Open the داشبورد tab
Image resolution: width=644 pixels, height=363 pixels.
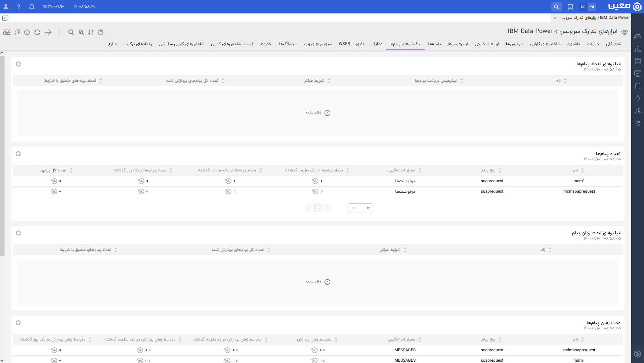pyautogui.click(x=574, y=44)
